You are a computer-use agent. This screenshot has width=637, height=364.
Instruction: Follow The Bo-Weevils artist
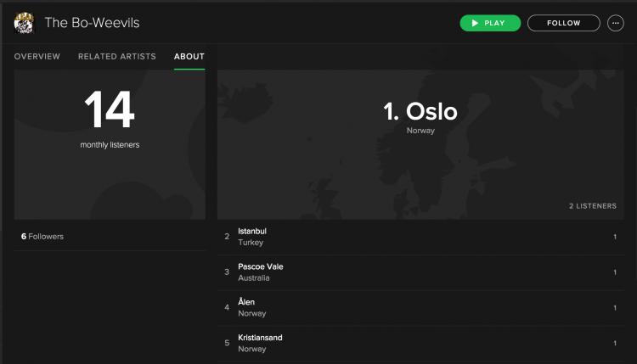(x=563, y=23)
